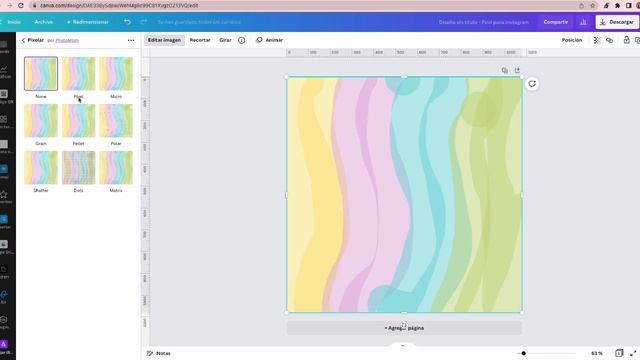Open the zoom percentage value

pyautogui.click(x=597, y=353)
